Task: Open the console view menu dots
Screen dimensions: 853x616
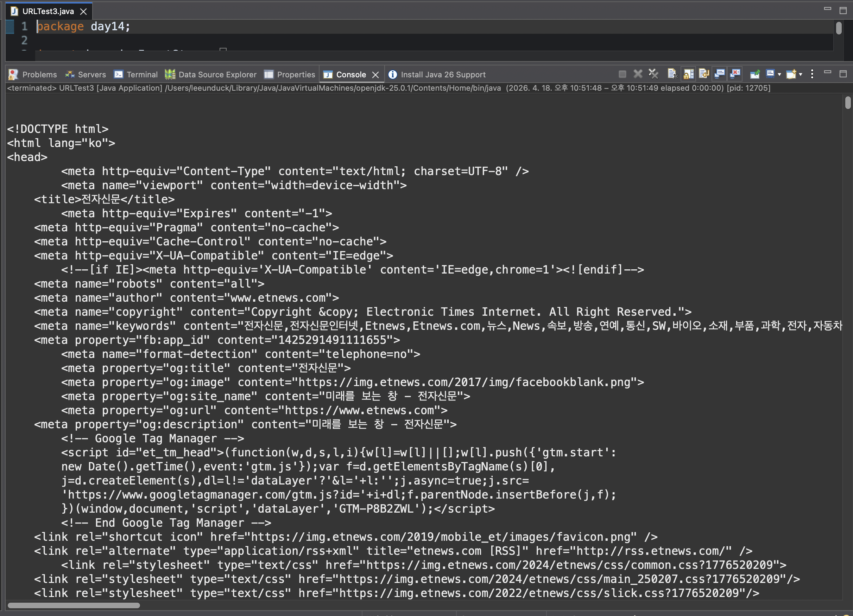Action: coord(812,74)
